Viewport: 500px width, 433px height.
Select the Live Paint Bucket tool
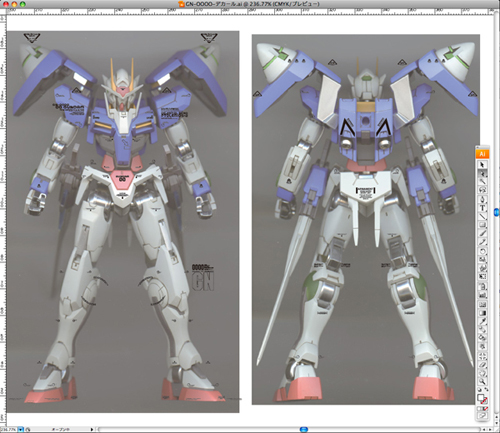[x=482, y=338]
